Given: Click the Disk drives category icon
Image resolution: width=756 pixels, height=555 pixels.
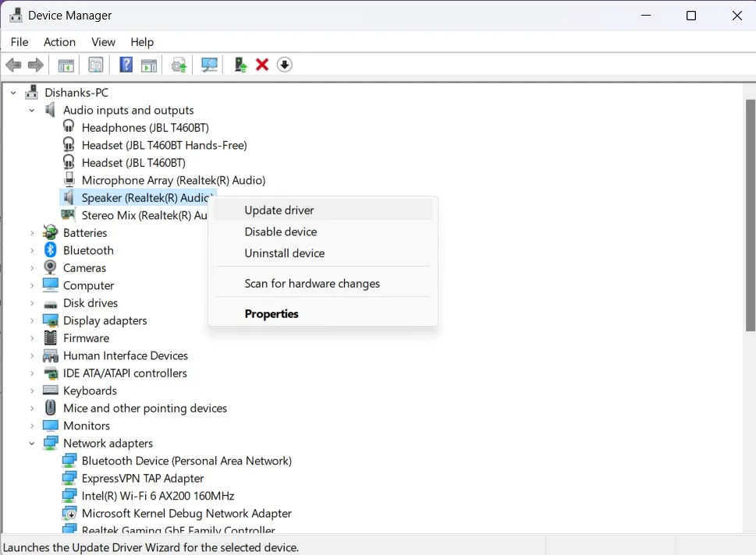Looking at the screenshot, I should (x=50, y=303).
